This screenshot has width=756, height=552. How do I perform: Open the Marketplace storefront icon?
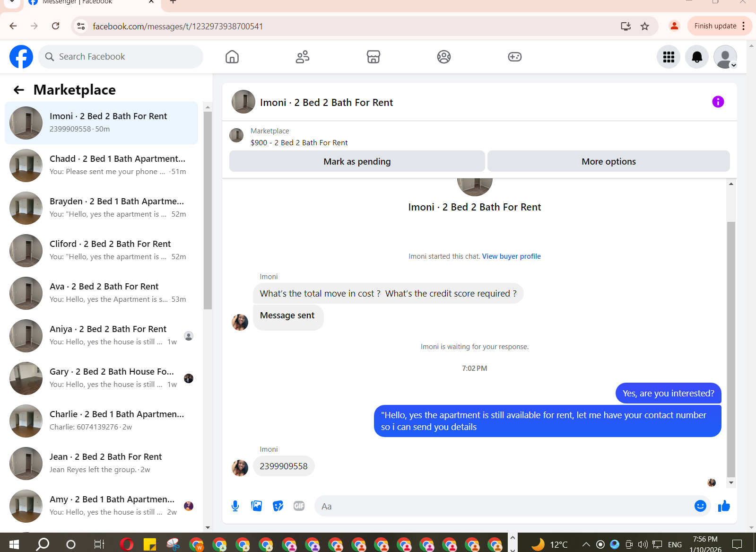(x=374, y=57)
